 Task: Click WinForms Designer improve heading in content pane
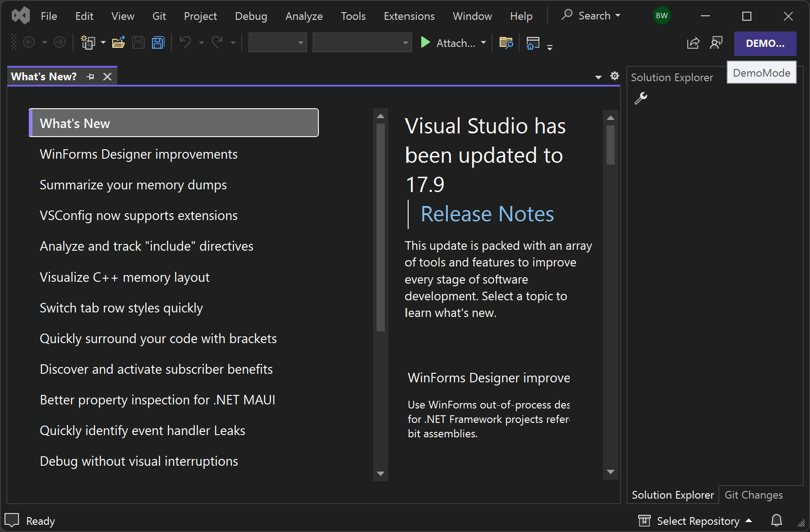click(489, 378)
